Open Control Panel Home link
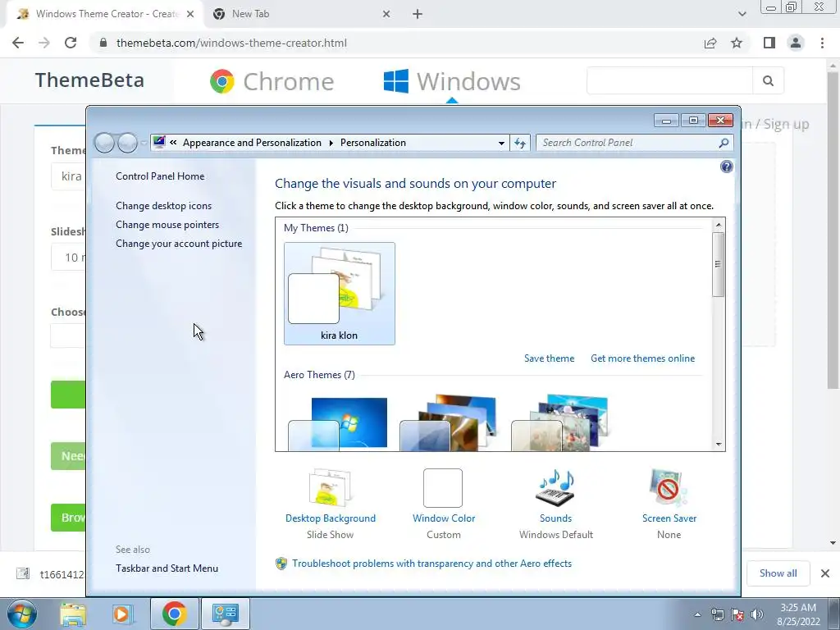Viewport: 840px width, 630px height. pyautogui.click(x=160, y=176)
